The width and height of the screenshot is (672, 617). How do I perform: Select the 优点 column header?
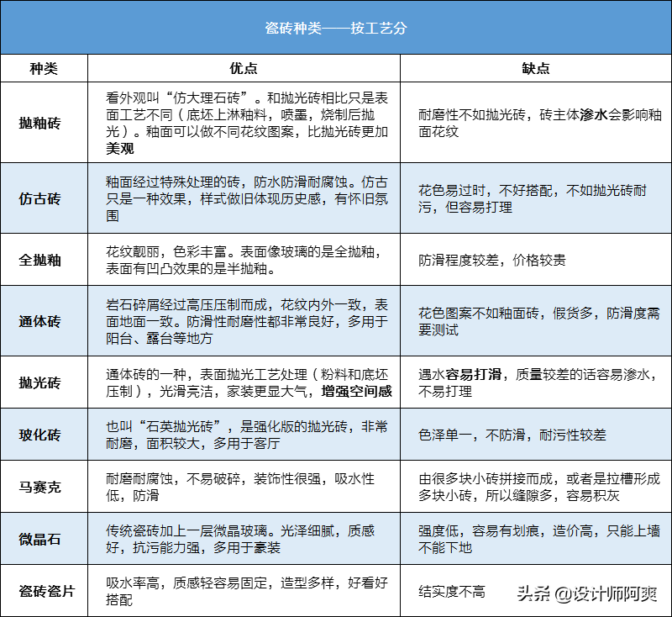(244, 68)
